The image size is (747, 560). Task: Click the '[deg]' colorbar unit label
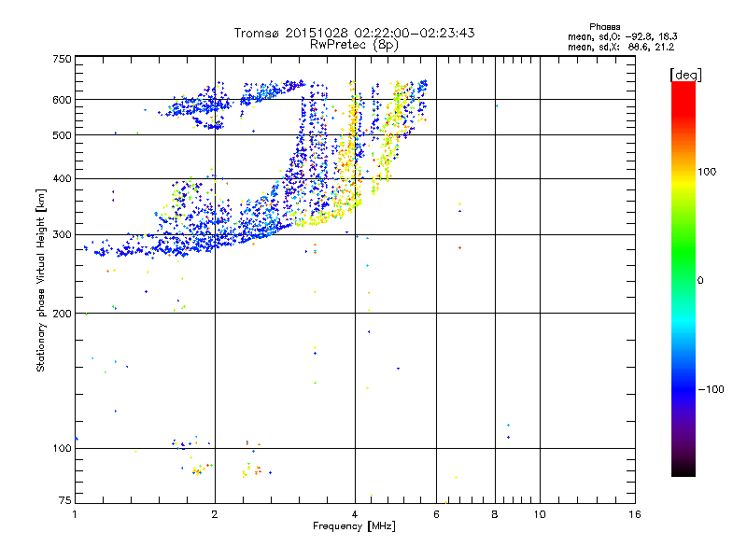(x=685, y=75)
